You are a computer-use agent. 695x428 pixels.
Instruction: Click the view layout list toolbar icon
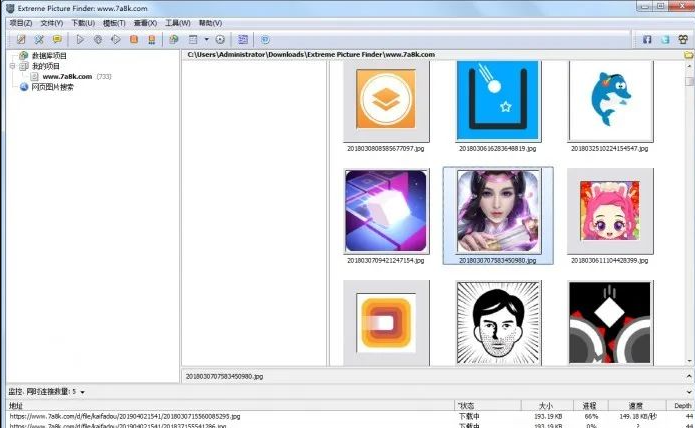pos(193,39)
